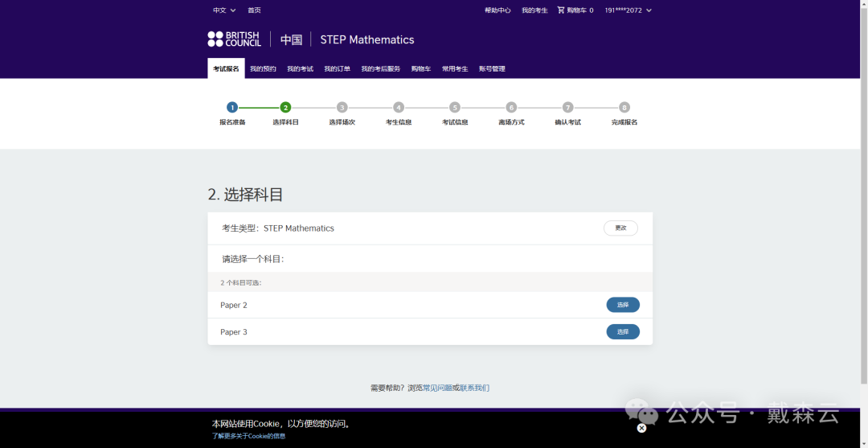Open 我的考生 link in top bar
This screenshot has height=448, width=868.
click(x=534, y=10)
